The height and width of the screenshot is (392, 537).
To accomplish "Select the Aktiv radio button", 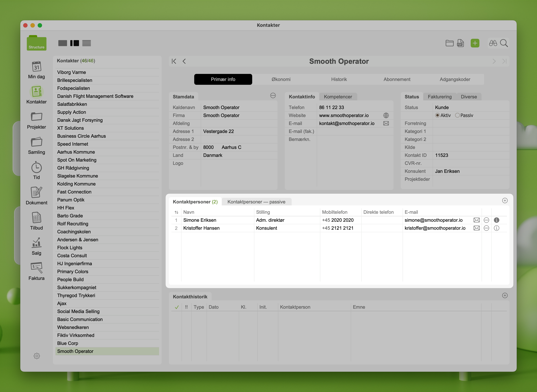I will point(437,116).
